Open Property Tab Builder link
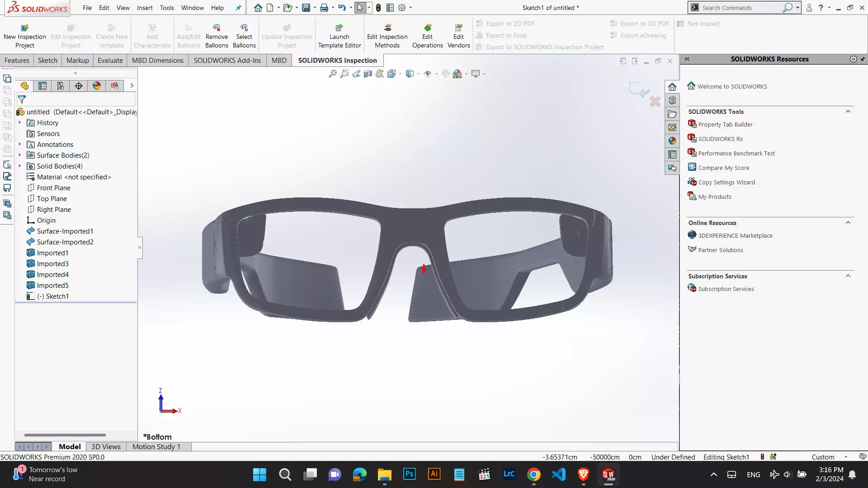 point(725,124)
